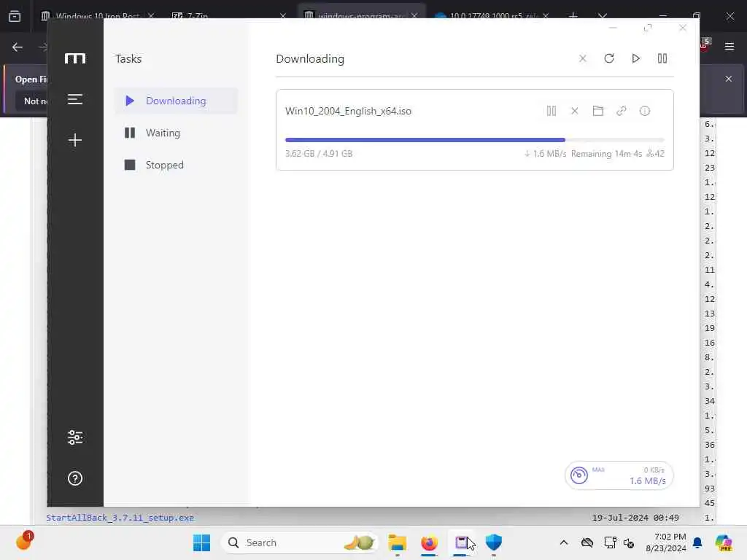
Task: Select the Waiting tasks category
Action: (177, 133)
